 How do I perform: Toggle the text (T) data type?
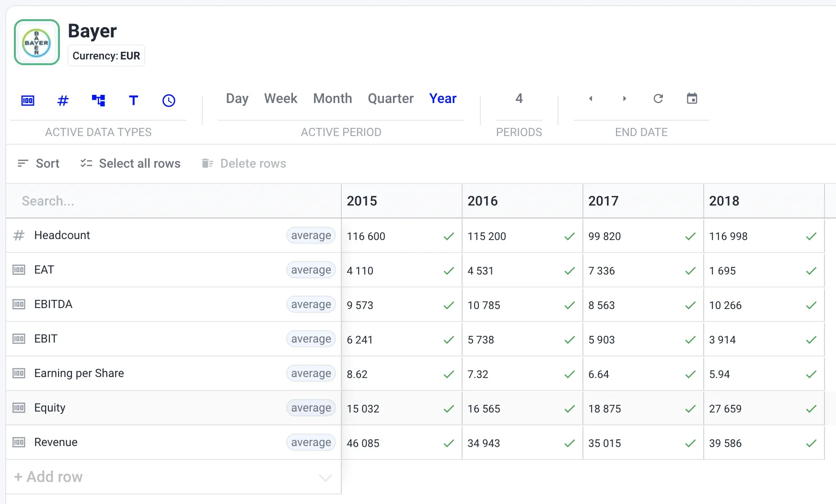(x=134, y=101)
